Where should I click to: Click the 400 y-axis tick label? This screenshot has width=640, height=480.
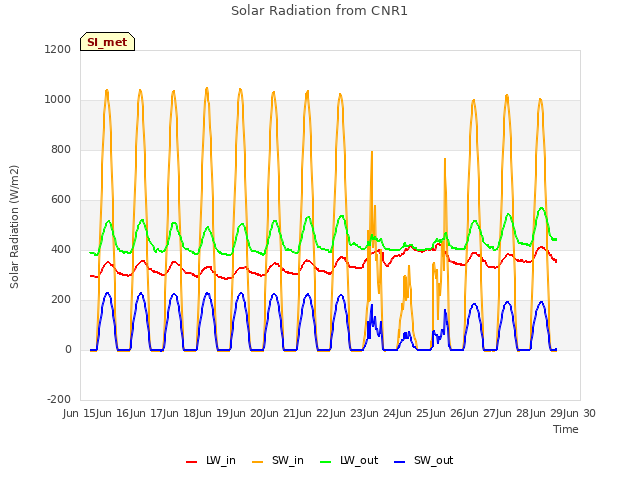pyautogui.click(x=61, y=250)
